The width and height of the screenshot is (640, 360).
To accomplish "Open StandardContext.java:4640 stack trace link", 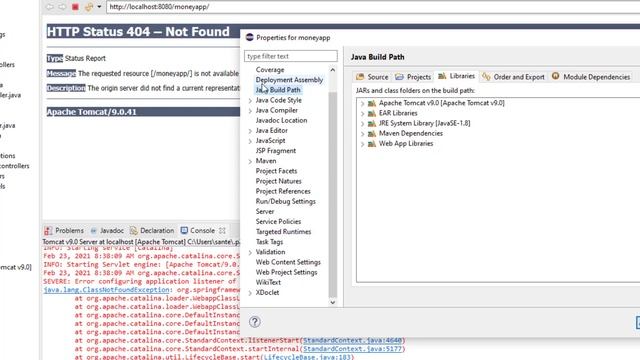I will tap(353, 340).
